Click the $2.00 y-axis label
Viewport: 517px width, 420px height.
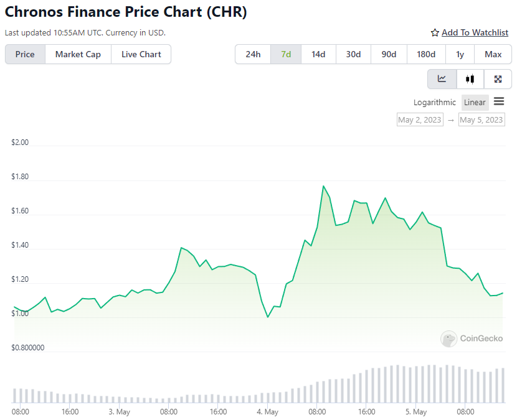click(x=20, y=142)
